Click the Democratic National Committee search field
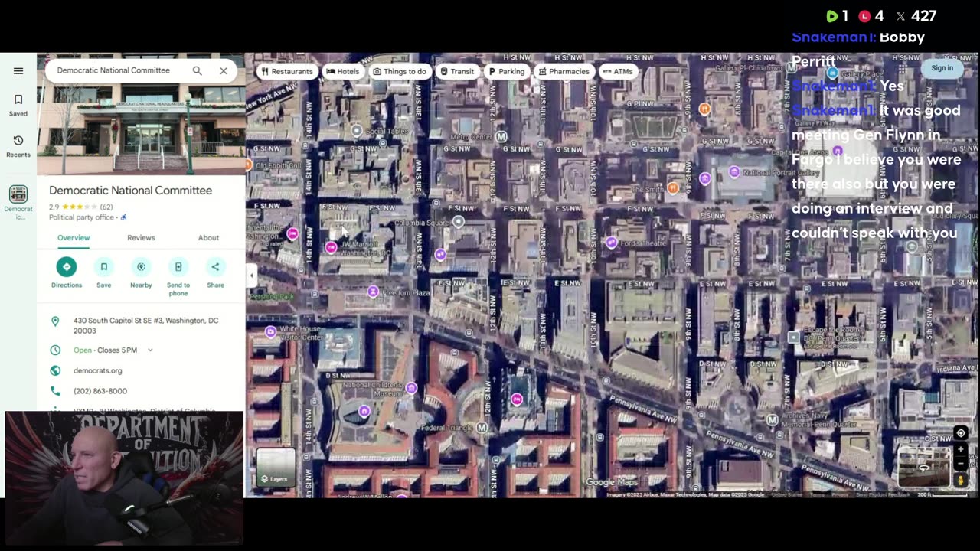Image resolution: width=980 pixels, height=551 pixels. [113, 70]
